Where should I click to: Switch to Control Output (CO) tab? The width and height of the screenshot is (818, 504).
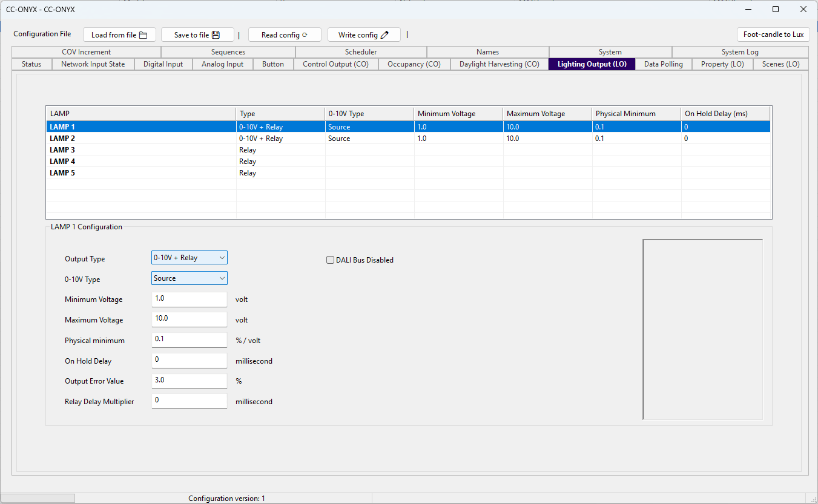[x=335, y=64]
